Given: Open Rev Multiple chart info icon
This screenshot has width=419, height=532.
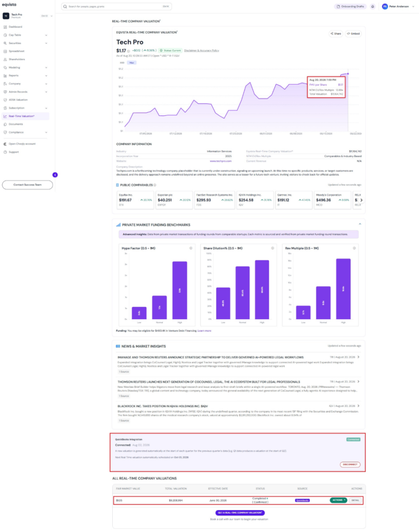Looking at the screenshot, I should coord(354,248).
